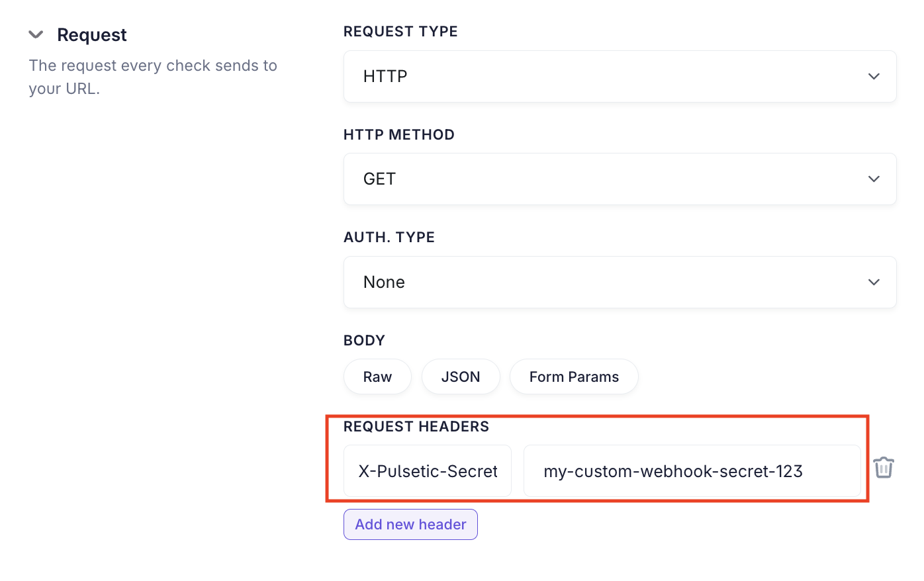This screenshot has width=924, height=581.
Task: Click the BODY label
Action: 364,340
